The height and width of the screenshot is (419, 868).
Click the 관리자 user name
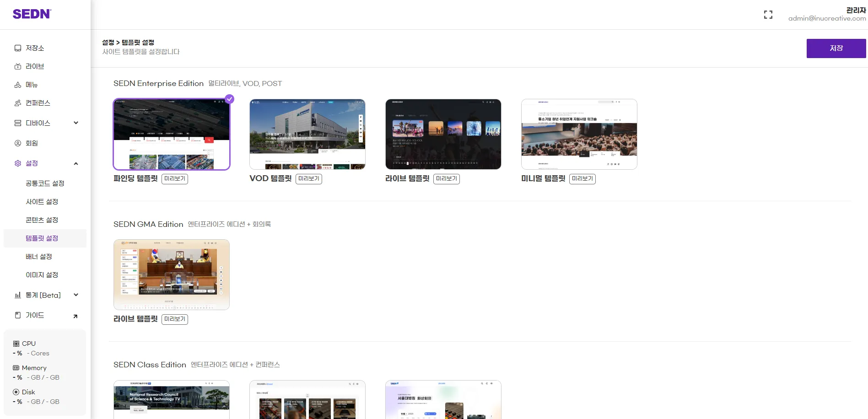click(x=856, y=10)
